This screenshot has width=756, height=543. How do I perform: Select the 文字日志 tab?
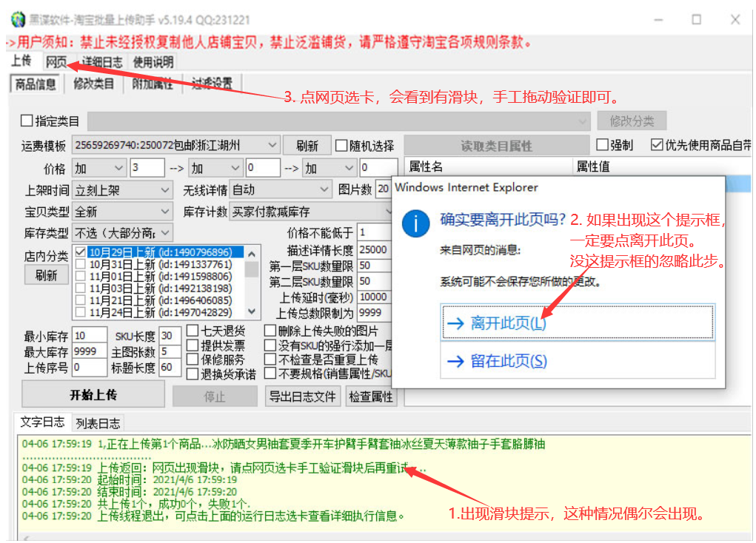coord(42,422)
